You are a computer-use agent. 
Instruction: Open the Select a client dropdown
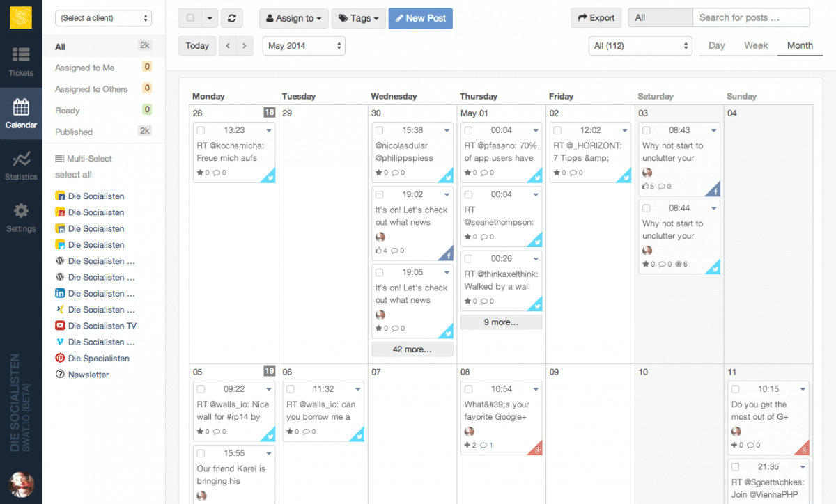(104, 18)
